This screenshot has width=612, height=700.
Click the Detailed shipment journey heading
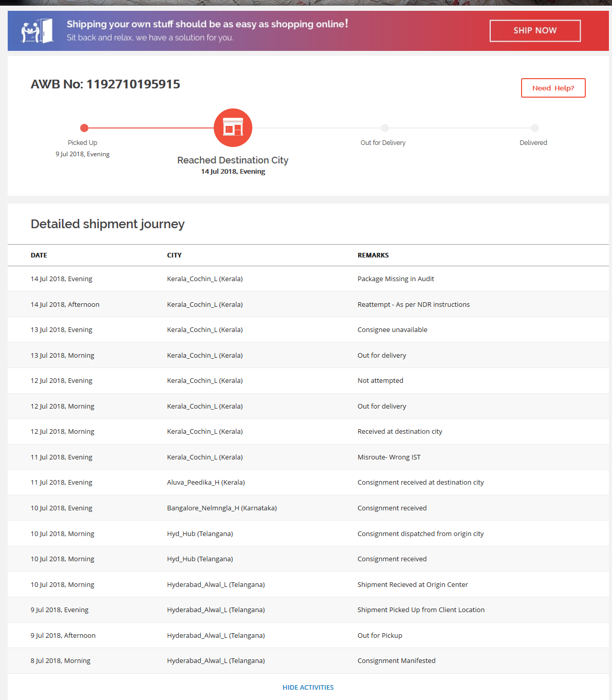107,224
